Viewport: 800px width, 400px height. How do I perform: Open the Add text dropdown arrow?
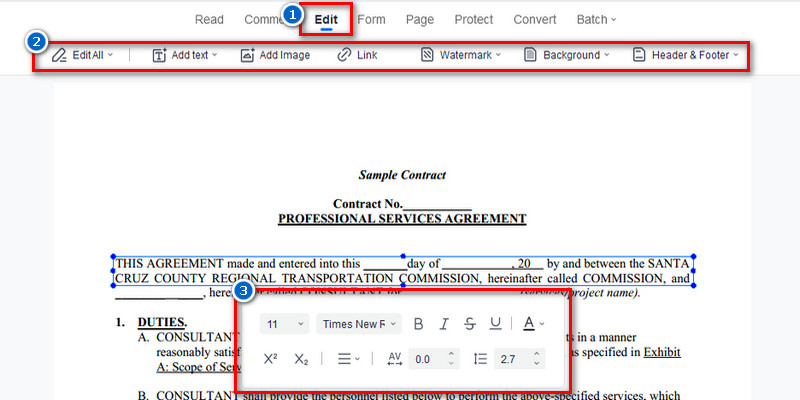click(x=215, y=55)
